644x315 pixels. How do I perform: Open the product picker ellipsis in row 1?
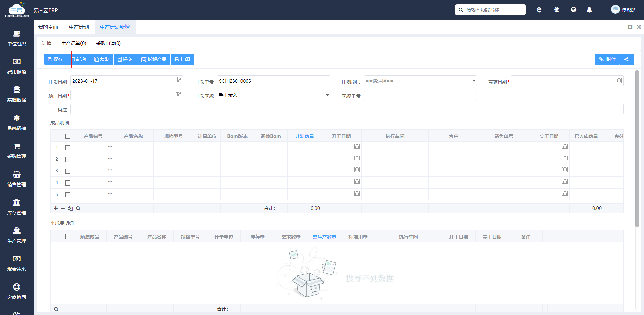[x=110, y=147]
